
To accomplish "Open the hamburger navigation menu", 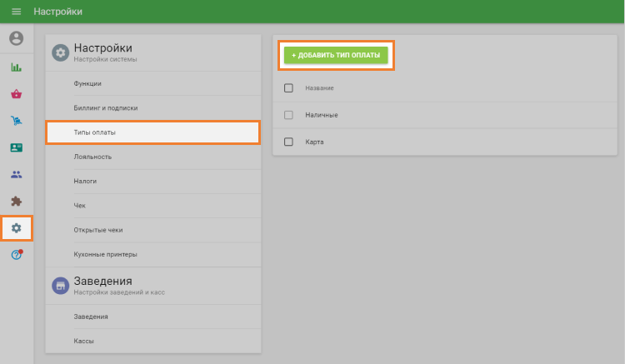I will click(17, 12).
